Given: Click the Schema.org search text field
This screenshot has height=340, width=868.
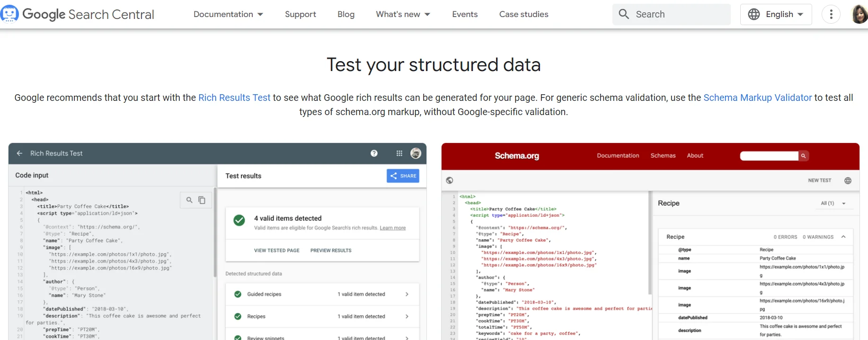Looking at the screenshot, I should click(x=769, y=156).
